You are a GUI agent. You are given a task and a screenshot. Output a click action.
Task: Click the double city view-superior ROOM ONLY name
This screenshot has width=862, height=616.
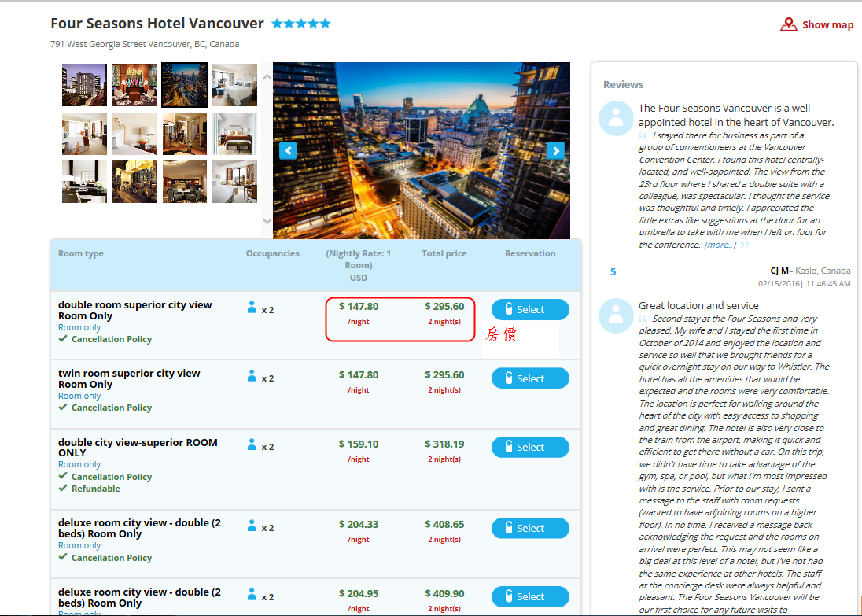(138, 447)
